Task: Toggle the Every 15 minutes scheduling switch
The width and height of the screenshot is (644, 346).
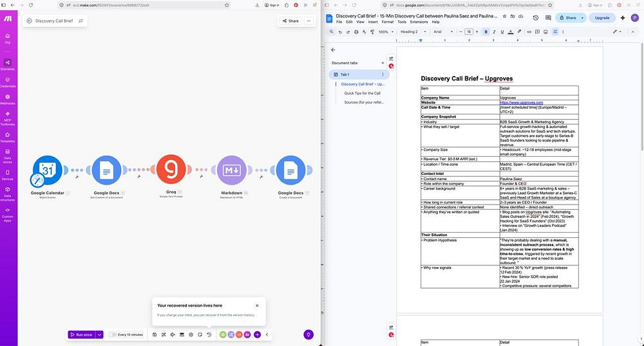Action: pos(112,334)
